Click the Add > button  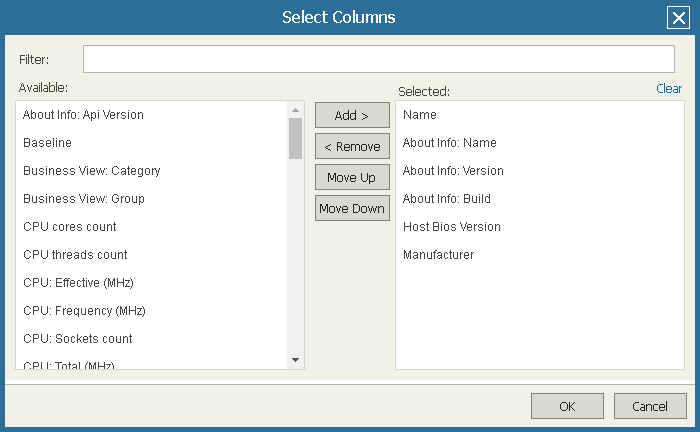pyautogui.click(x=352, y=115)
